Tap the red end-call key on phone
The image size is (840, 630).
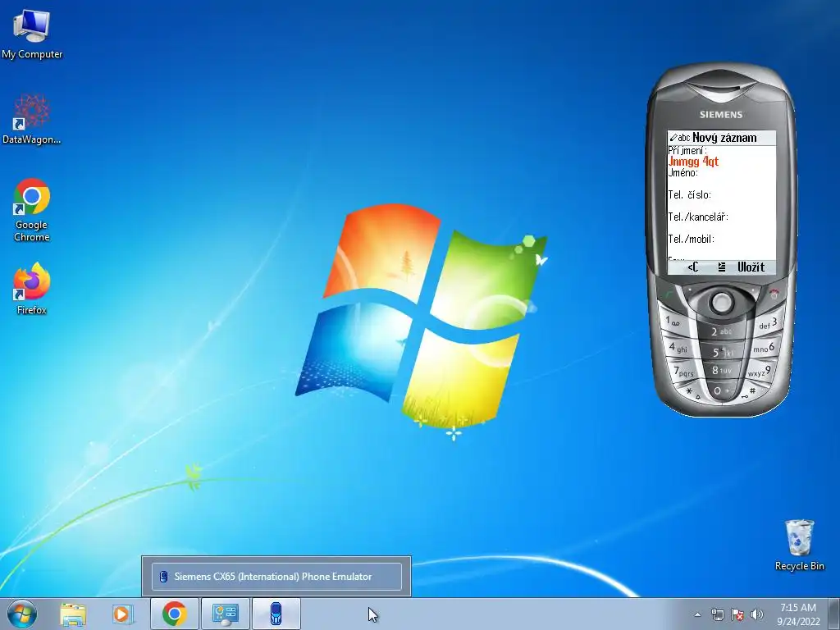[774, 294]
